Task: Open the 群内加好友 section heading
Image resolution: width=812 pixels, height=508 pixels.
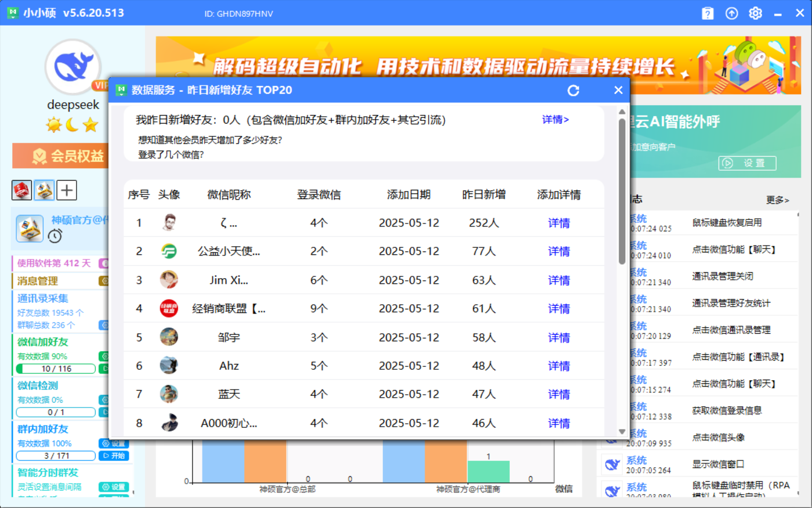Action: [x=43, y=429]
